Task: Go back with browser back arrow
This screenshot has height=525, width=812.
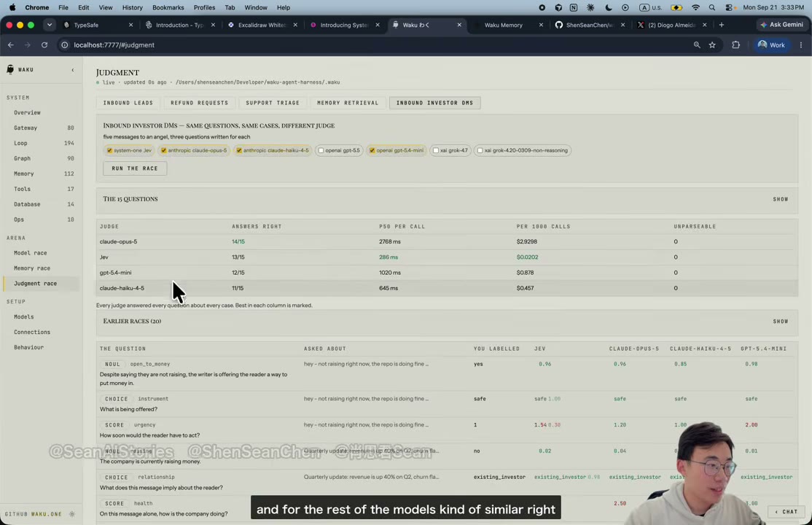Action: (11, 45)
